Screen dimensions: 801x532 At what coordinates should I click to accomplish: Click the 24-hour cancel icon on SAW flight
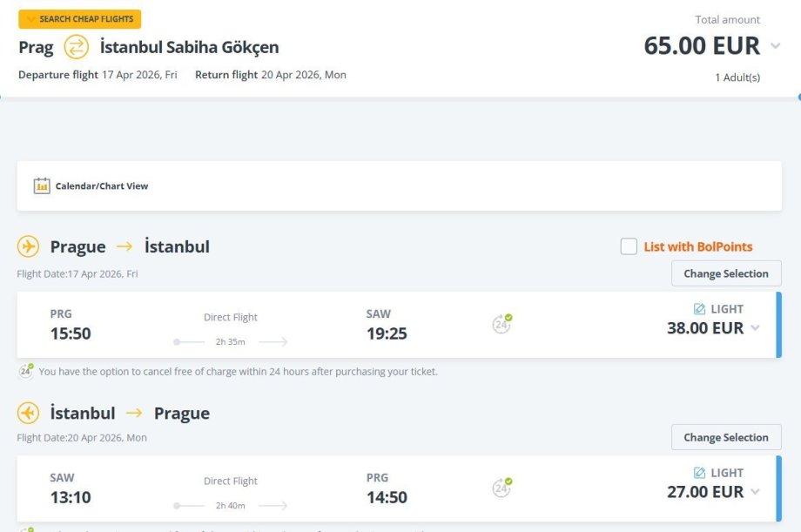point(501,488)
